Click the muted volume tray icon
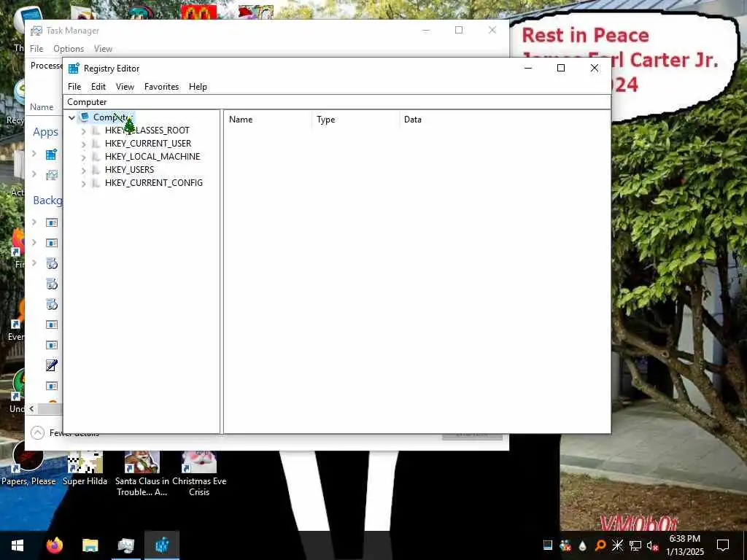This screenshot has height=560, width=747. pos(652,545)
